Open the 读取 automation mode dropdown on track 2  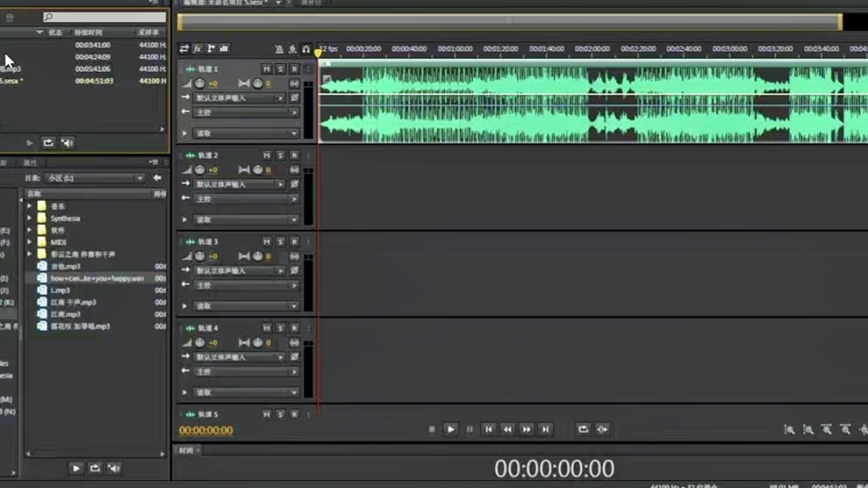click(x=246, y=219)
